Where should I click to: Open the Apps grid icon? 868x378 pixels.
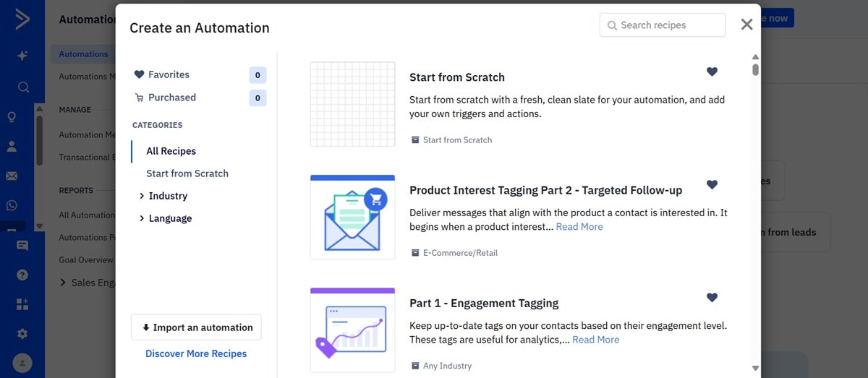(22, 304)
